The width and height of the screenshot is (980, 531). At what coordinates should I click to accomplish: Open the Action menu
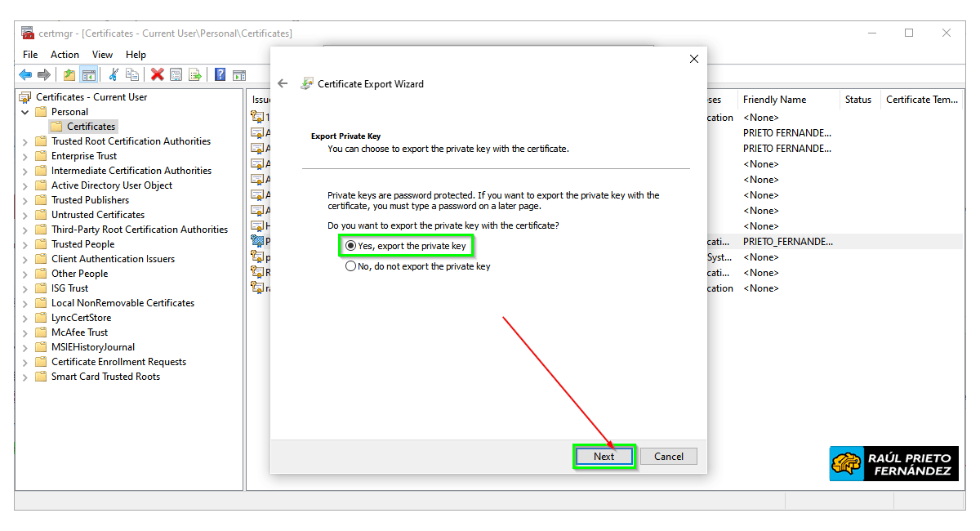click(65, 55)
